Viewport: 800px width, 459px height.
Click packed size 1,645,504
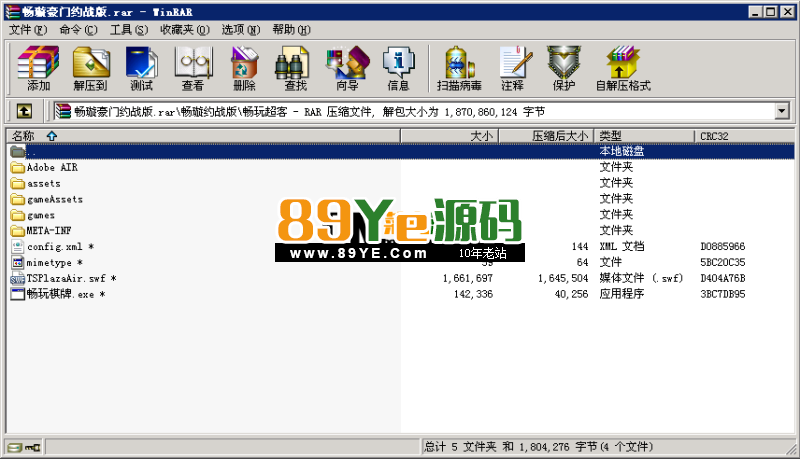pos(563,278)
